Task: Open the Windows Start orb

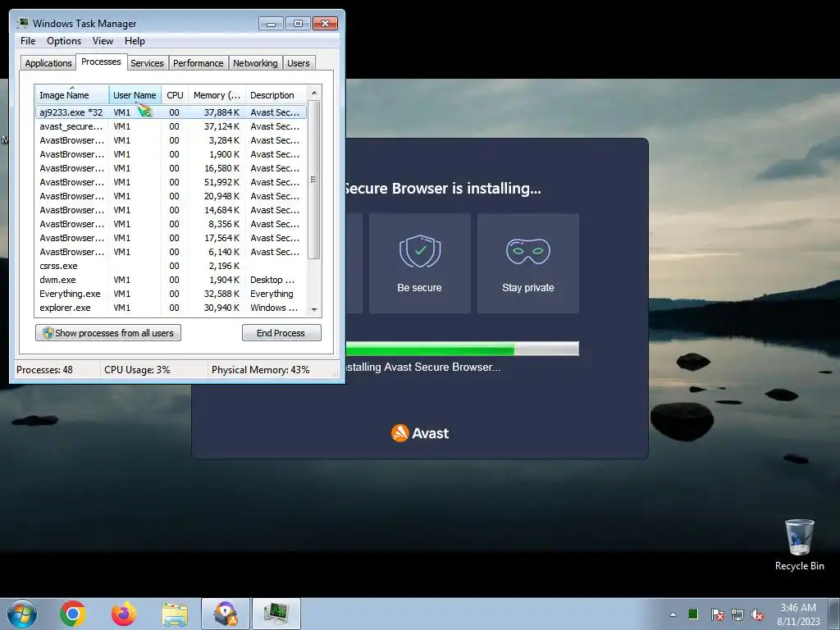Action: point(22,614)
